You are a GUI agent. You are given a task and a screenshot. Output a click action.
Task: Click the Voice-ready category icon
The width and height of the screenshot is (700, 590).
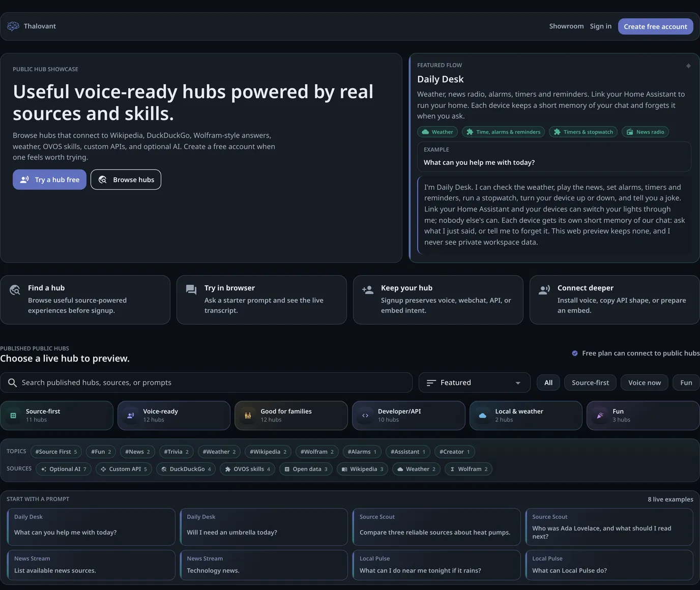(131, 416)
